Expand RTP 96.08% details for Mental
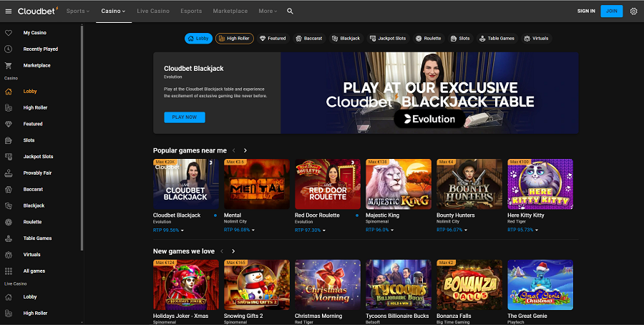644x325 pixels. tap(239, 230)
